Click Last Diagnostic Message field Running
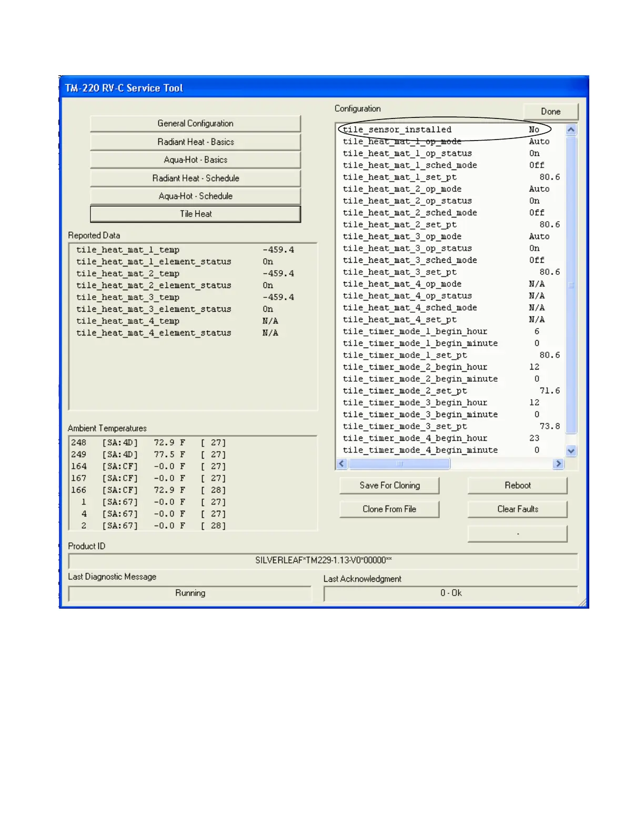 pos(190,593)
